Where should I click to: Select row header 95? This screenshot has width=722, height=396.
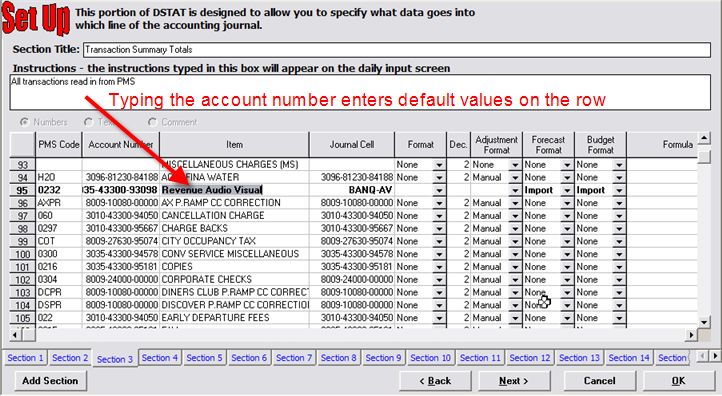pos(23,190)
